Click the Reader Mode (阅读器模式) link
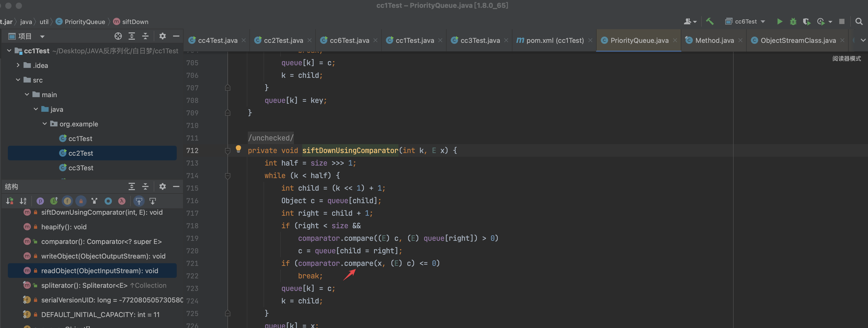Screen dimensions: 868x328 click(847, 58)
